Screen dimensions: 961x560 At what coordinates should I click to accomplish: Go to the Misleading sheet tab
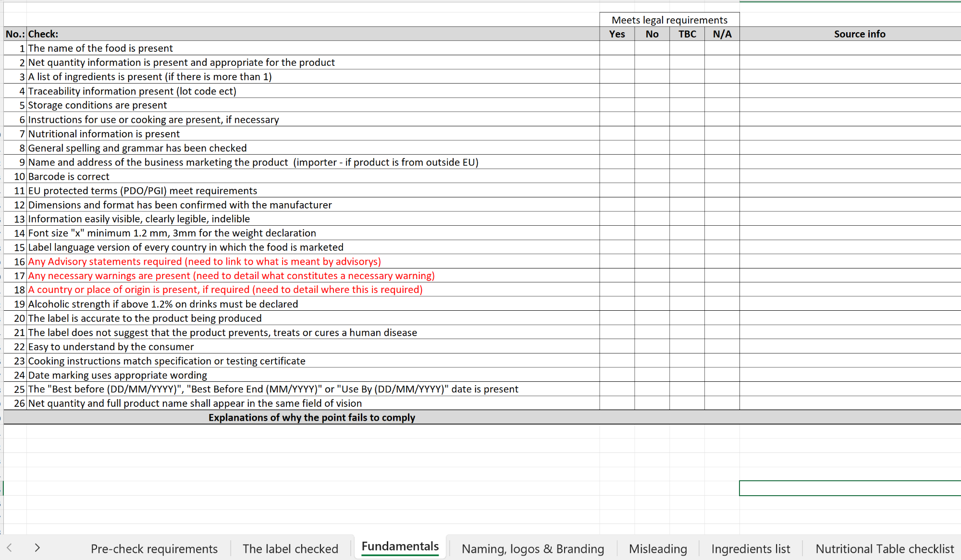point(658,548)
